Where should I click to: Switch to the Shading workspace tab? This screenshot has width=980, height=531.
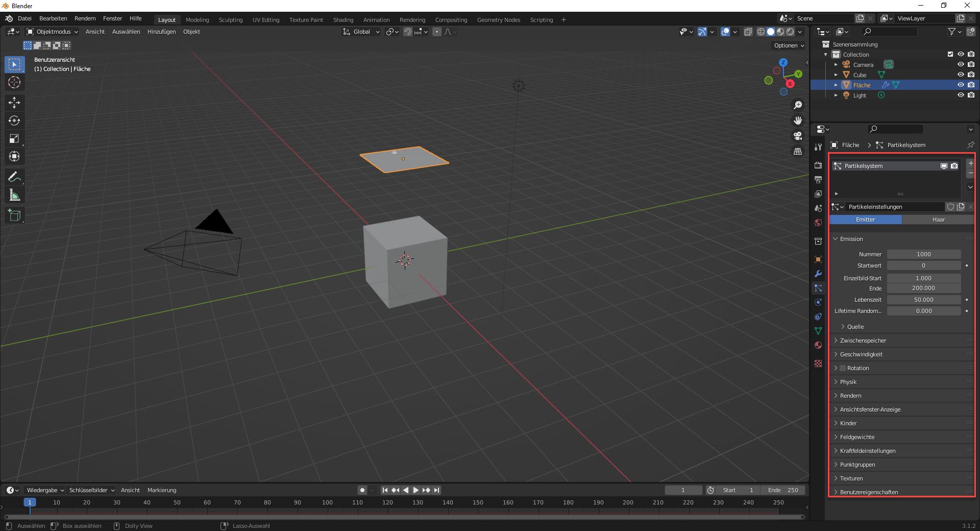343,20
